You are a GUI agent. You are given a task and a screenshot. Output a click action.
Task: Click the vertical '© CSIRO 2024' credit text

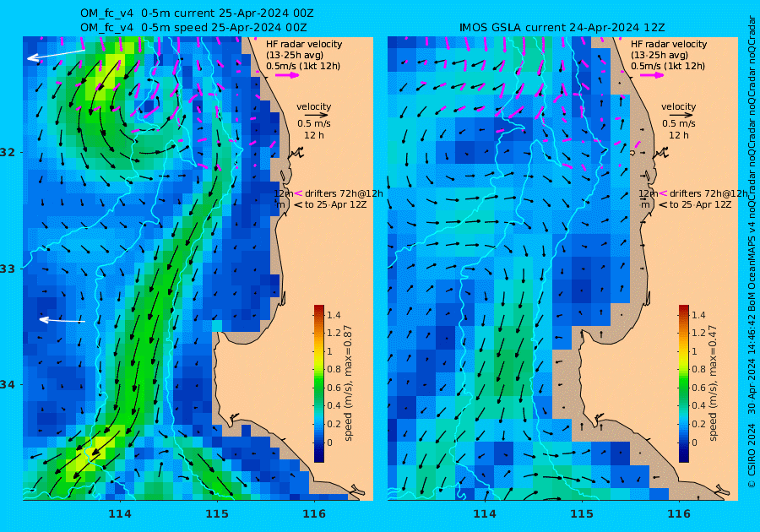[x=752, y=455]
